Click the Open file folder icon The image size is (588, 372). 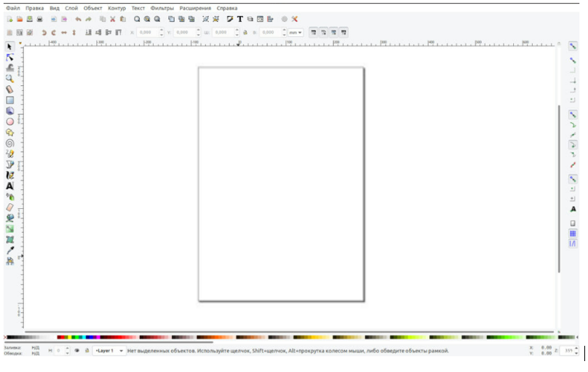coord(20,19)
